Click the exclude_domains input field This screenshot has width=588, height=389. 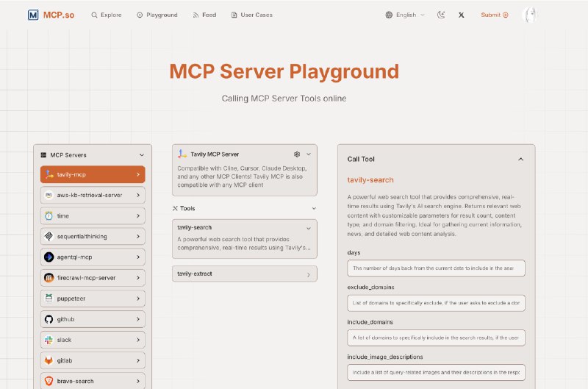[436, 303]
